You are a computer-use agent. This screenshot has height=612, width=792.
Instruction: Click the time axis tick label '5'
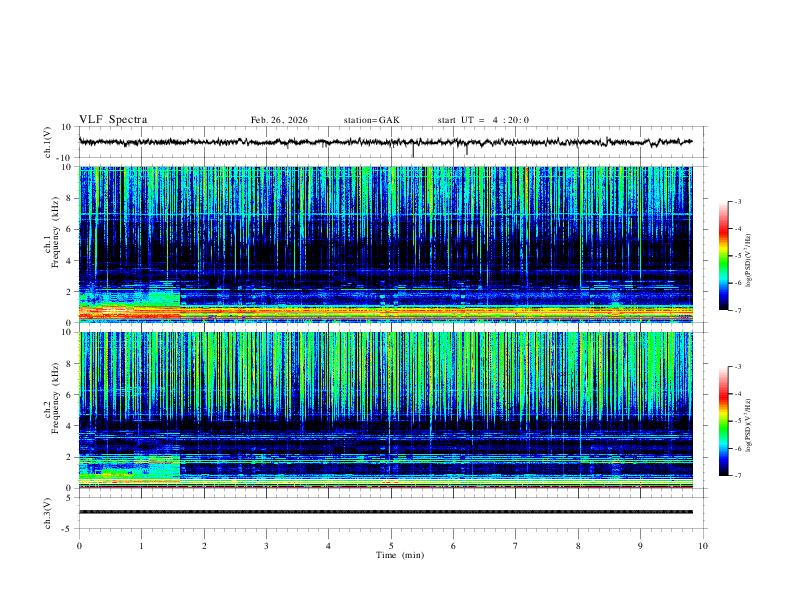[391, 546]
